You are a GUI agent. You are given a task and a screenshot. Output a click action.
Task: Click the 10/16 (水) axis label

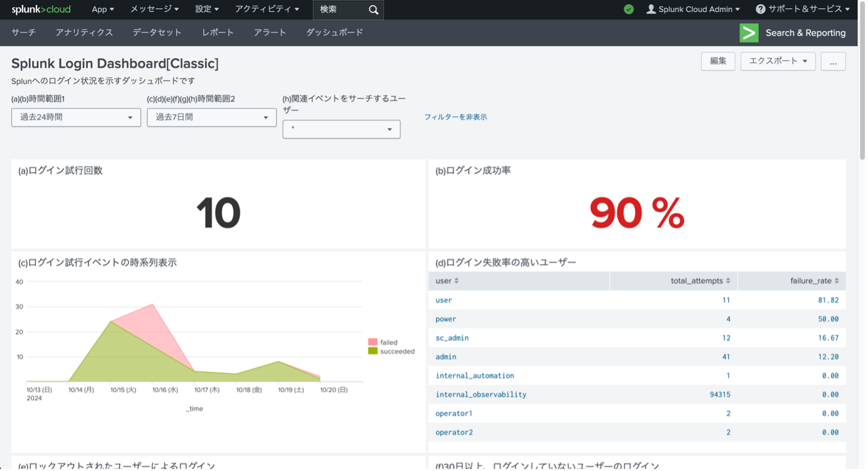[165, 390]
